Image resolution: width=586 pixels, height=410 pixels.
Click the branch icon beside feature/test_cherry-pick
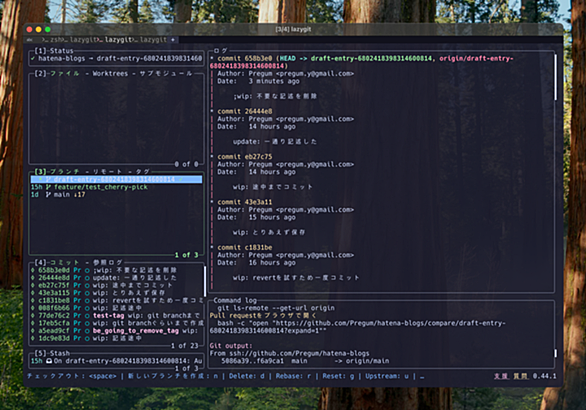(49, 187)
